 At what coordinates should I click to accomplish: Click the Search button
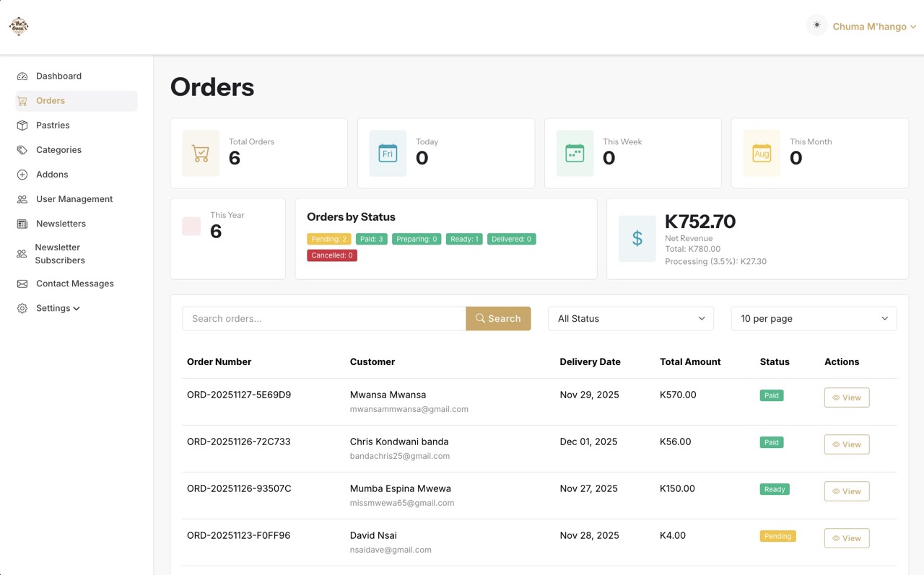(498, 319)
